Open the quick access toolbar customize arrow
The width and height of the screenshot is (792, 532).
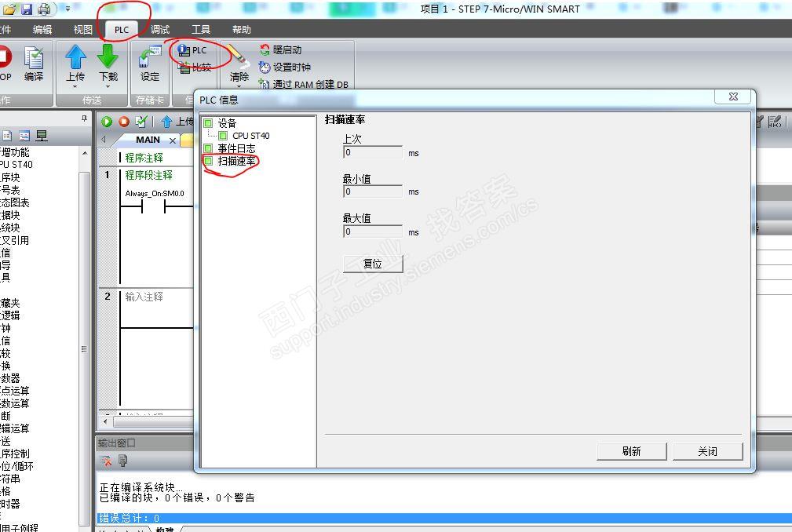[68, 9]
